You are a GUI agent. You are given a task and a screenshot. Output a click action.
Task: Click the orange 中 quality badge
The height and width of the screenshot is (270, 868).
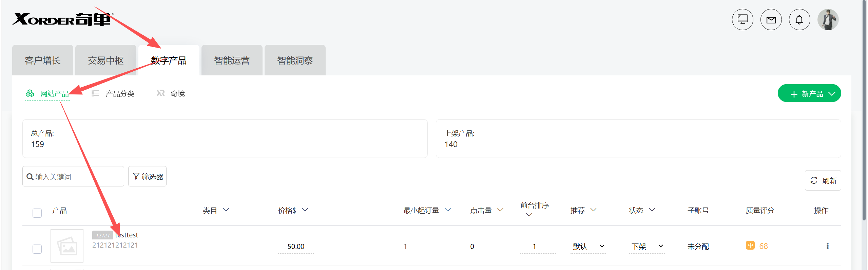point(750,246)
